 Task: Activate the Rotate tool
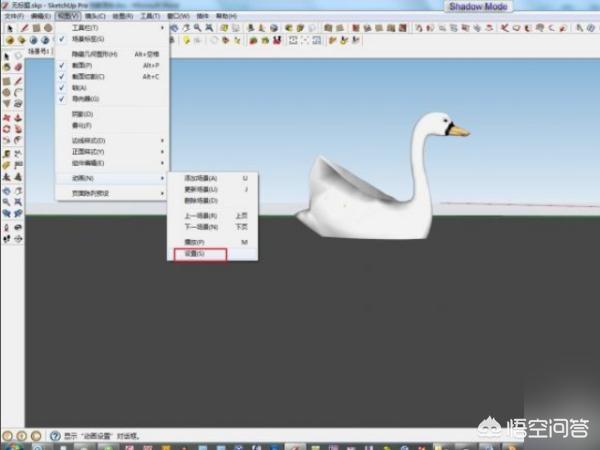pyautogui.click(x=7, y=129)
